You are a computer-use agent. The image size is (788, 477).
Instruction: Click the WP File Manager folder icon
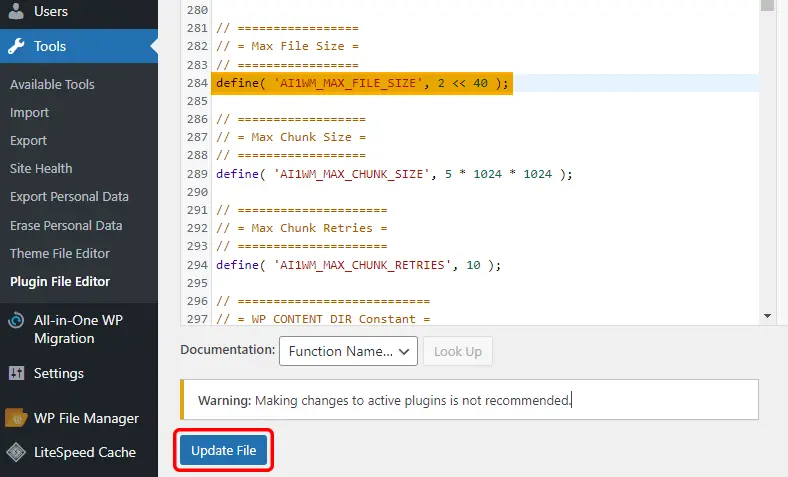16,418
